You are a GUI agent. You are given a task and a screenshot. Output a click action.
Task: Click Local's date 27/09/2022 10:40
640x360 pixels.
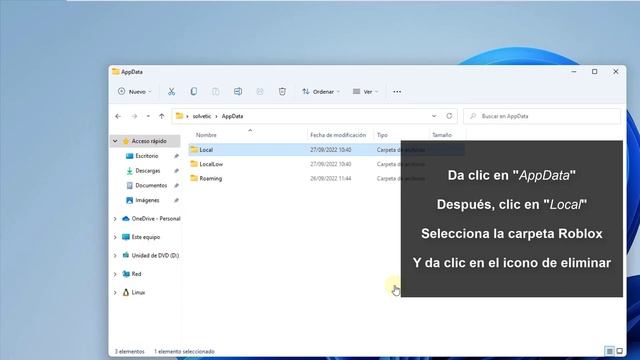331,150
